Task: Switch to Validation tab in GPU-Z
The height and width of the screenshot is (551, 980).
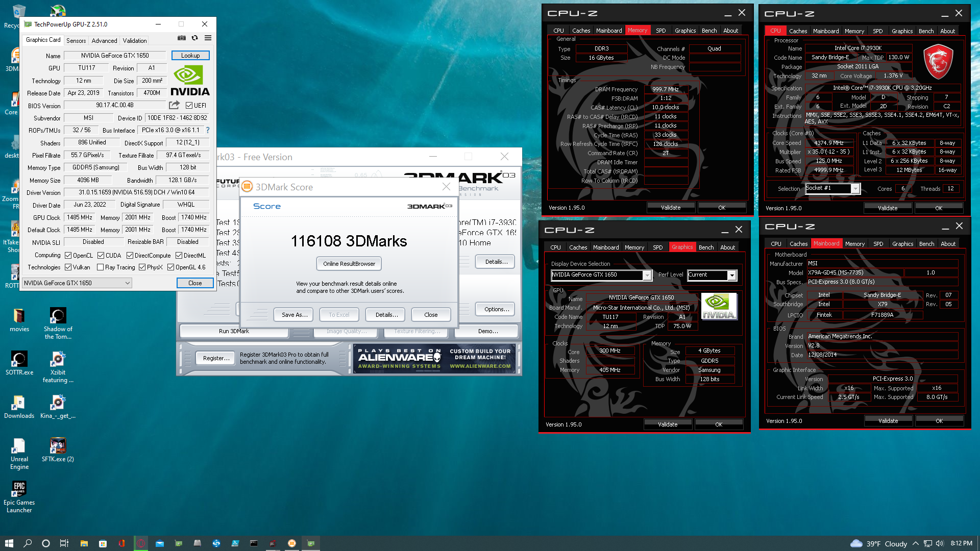Action: pyautogui.click(x=135, y=41)
